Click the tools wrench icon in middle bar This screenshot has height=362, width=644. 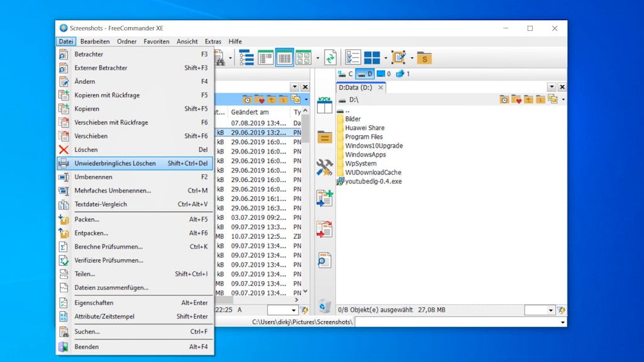click(x=325, y=167)
